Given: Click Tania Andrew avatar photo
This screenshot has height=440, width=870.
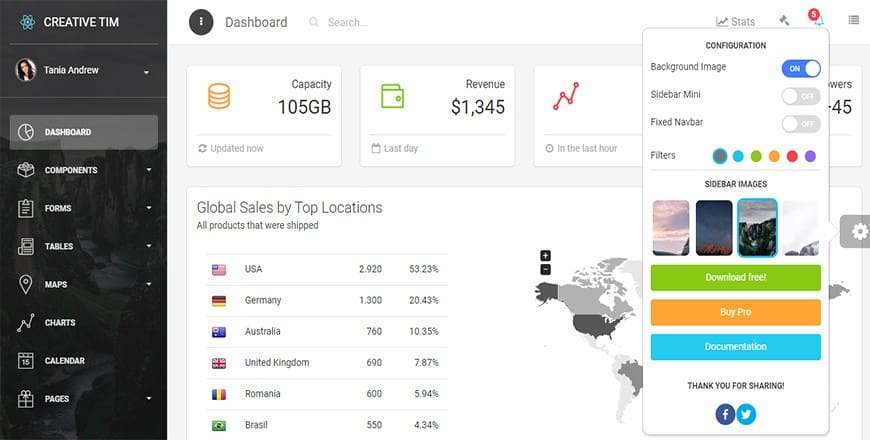Looking at the screenshot, I should [x=26, y=70].
